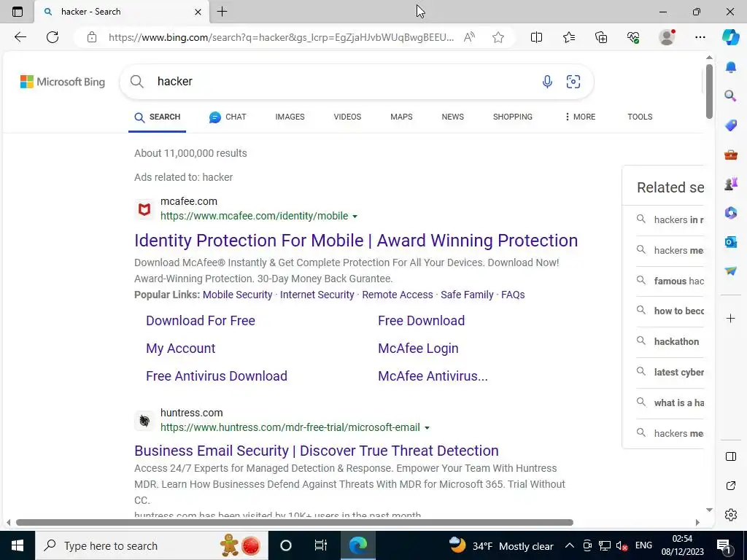Switch to the NEWS tab

452,117
